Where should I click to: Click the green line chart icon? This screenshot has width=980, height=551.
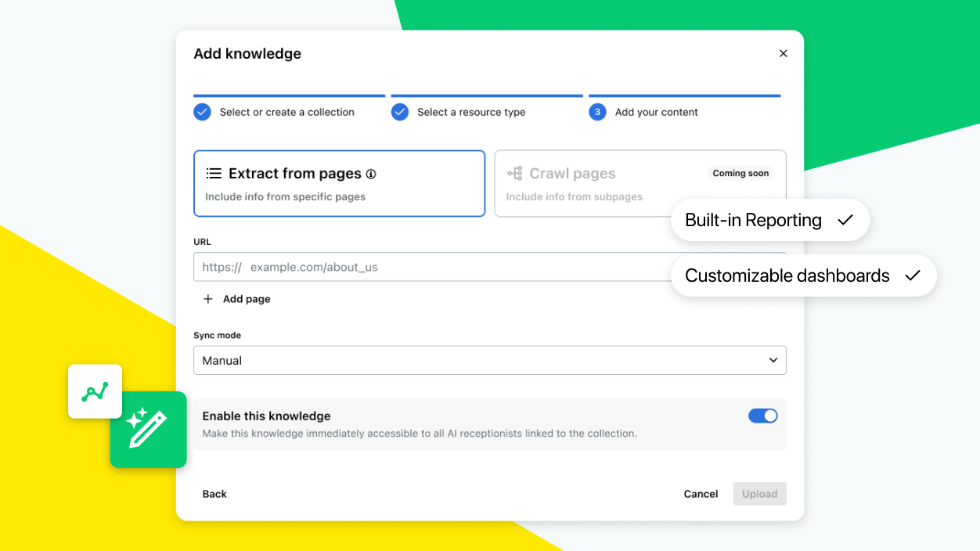click(95, 391)
